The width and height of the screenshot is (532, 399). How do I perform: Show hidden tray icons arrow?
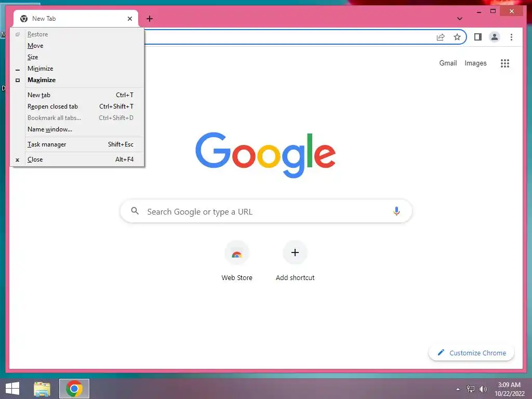[458, 389]
